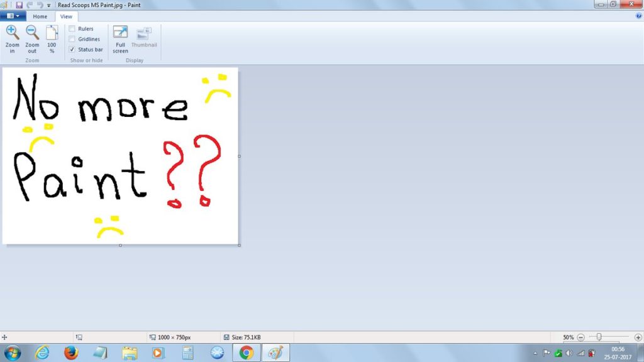644x362 pixels.
Task: Uncheck the Status bar checkbox
Action: point(72,49)
